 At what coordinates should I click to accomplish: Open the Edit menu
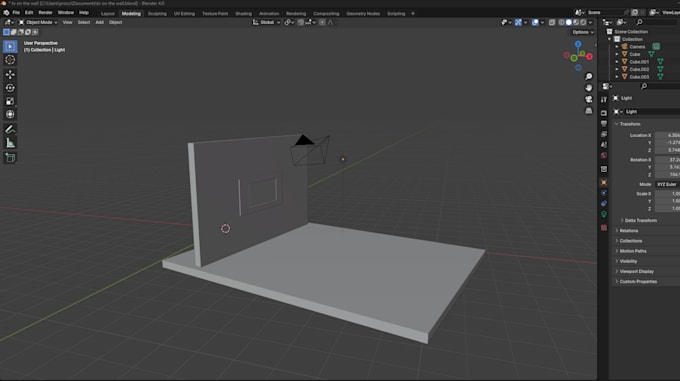(29, 13)
